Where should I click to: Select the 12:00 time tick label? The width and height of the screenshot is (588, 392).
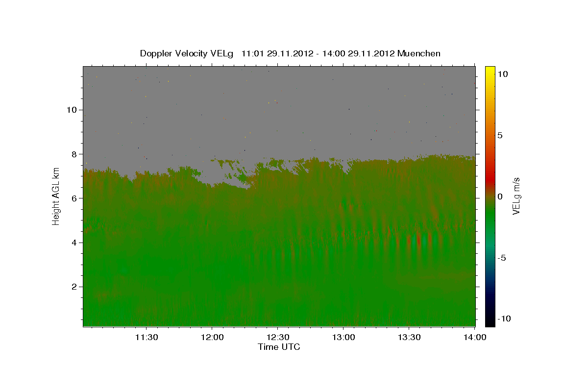click(212, 338)
